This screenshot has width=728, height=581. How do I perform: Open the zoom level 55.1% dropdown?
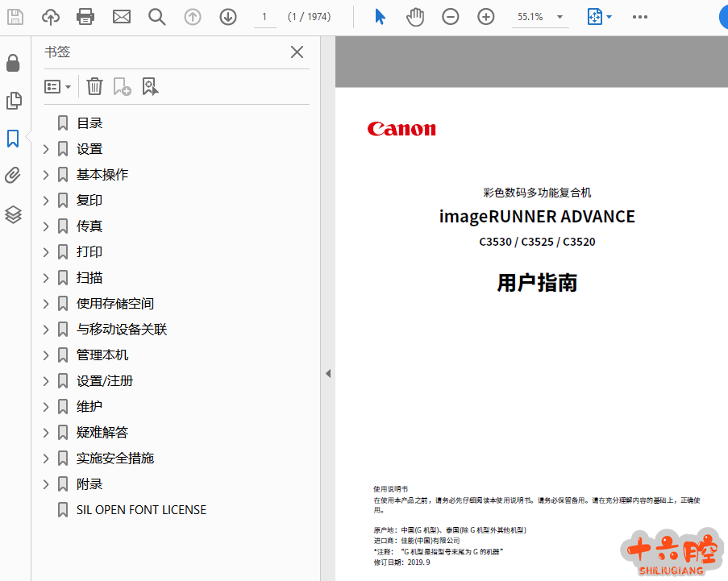(560, 17)
